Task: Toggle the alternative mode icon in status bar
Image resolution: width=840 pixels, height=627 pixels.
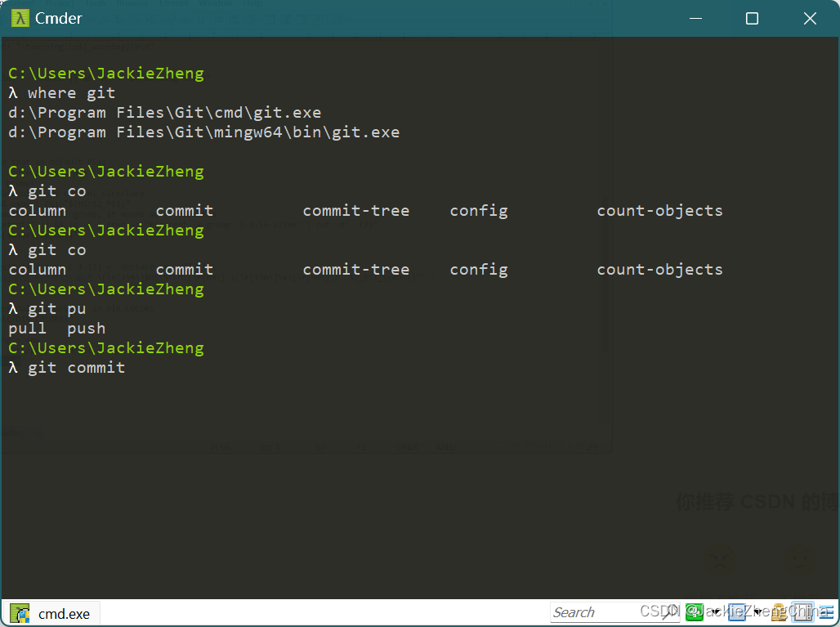Action: point(802,612)
